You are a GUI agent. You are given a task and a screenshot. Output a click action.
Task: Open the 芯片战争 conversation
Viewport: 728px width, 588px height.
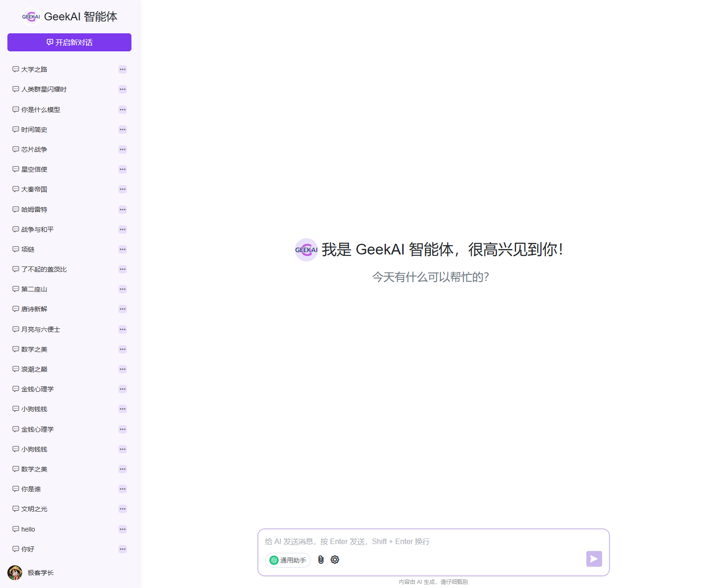(69, 149)
